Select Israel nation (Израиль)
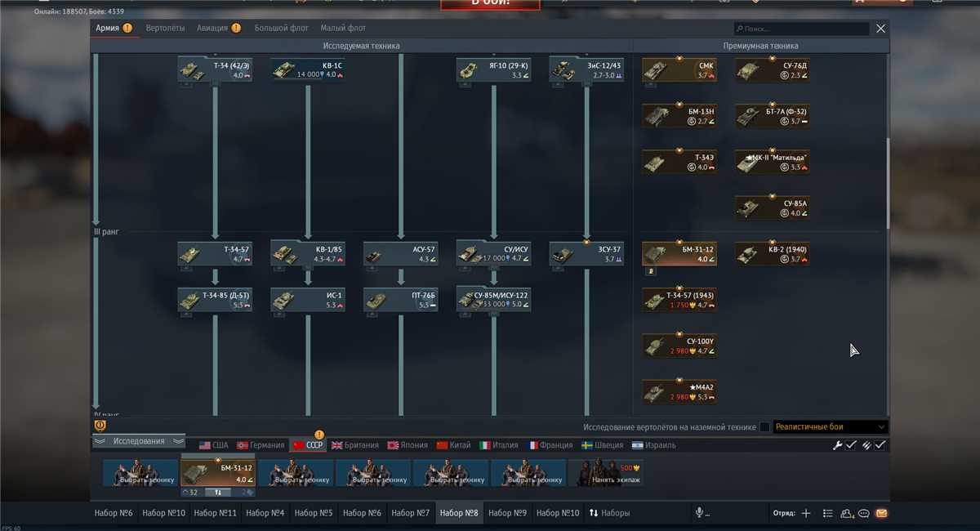980x531 pixels. 655,445
